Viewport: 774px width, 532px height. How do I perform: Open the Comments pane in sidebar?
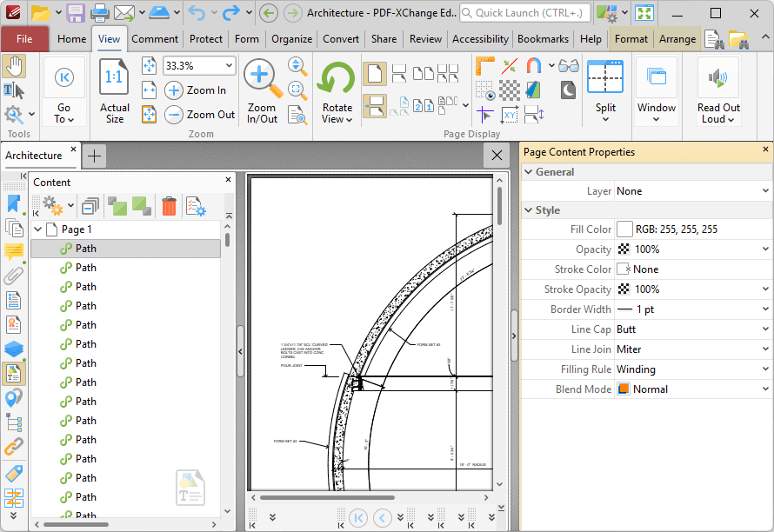pos(14,252)
